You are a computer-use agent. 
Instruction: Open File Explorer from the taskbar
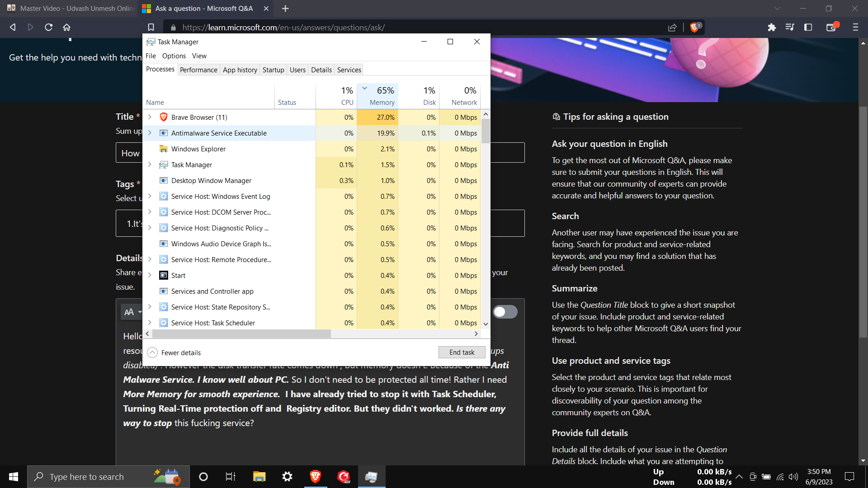point(259,477)
